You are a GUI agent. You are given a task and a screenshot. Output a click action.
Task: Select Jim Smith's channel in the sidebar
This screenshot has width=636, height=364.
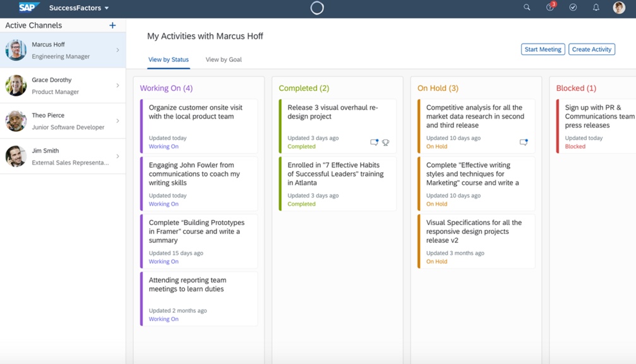[x=63, y=155]
